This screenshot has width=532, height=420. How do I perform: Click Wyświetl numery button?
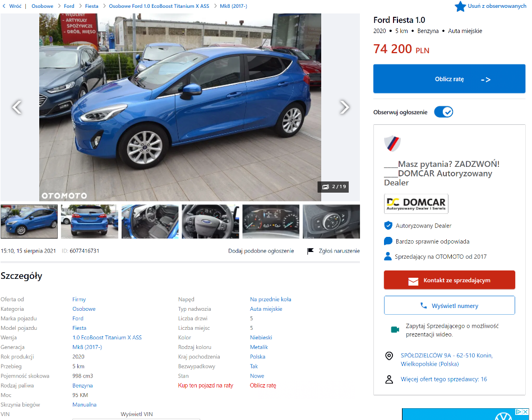point(450,305)
